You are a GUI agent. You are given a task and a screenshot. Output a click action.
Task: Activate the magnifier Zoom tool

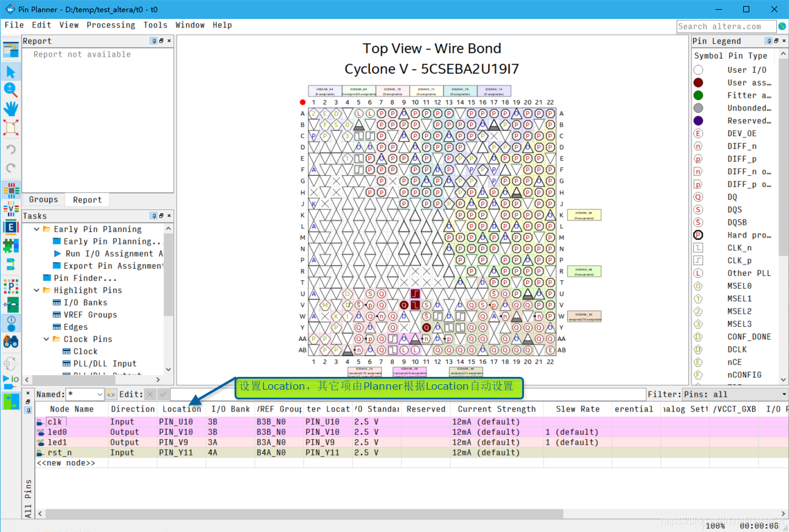pyautogui.click(x=10, y=90)
